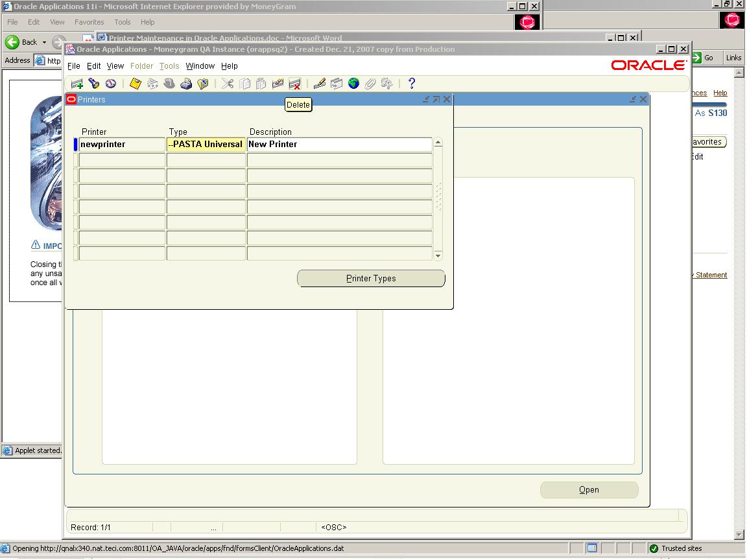Delete the record using the red X icon
The height and width of the screenshot is (560, 747).
point(294,84)
